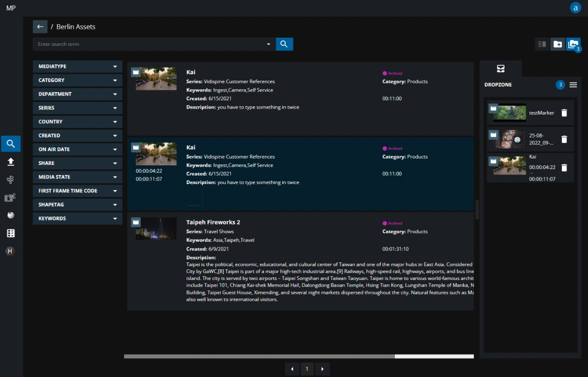Click the blue search magnifier button
The image size is (588, 377).
coord(284,44)
